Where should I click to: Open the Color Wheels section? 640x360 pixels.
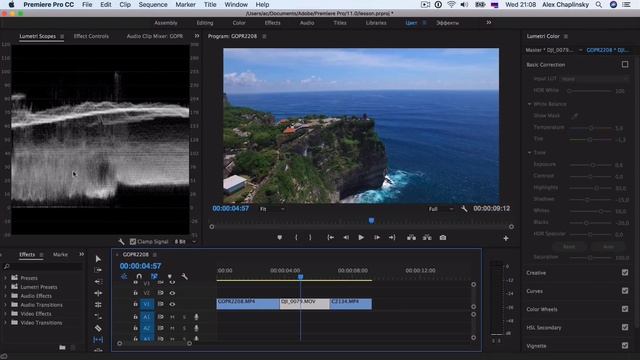point(542,309)
